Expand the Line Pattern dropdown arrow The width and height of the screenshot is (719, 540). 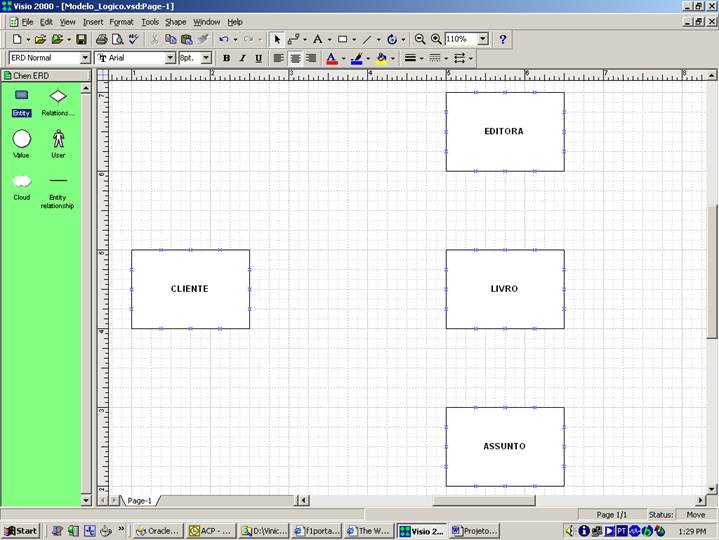tap(446, 58)
